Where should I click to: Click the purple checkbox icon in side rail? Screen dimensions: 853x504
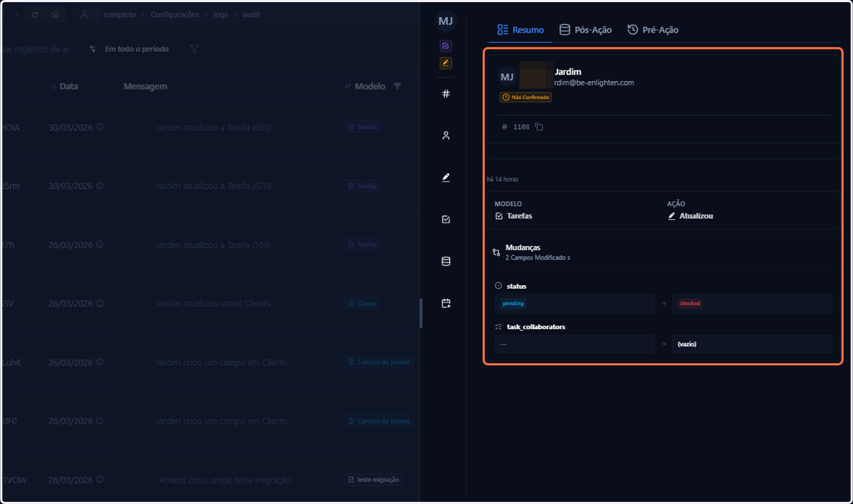(446, 46)
